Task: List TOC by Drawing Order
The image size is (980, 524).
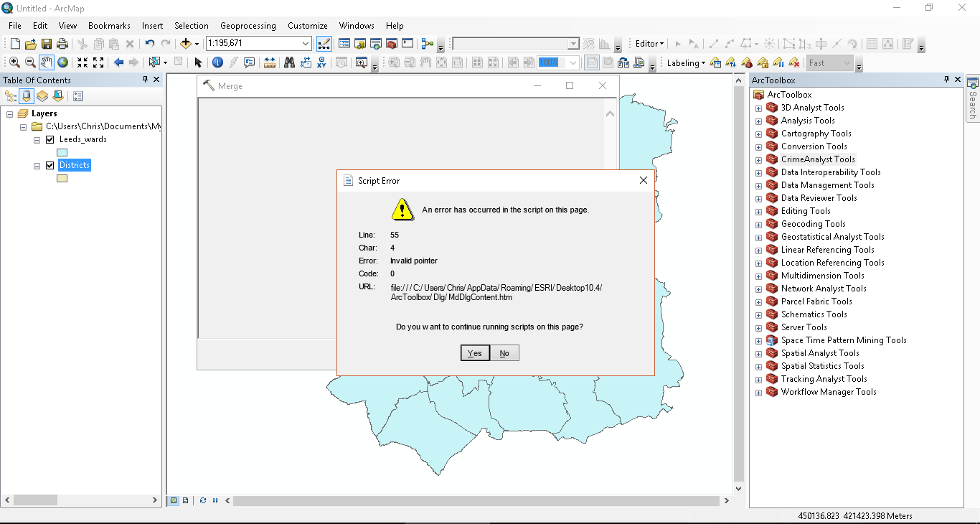Action: [11, 95]
